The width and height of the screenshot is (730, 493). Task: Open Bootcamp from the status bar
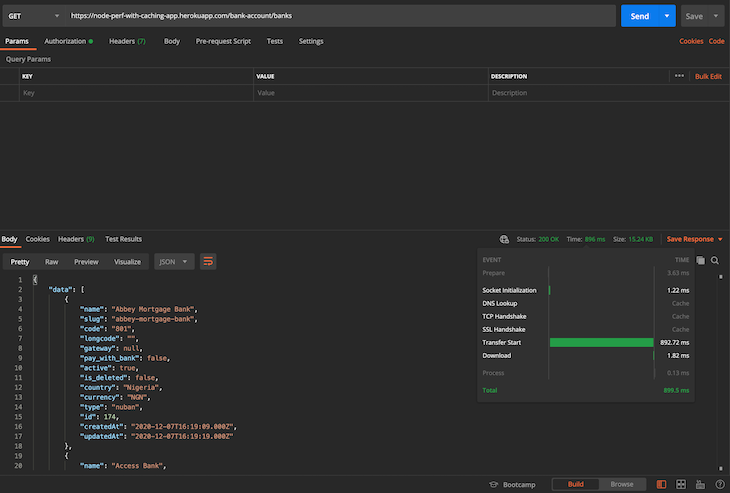(513, 485)
